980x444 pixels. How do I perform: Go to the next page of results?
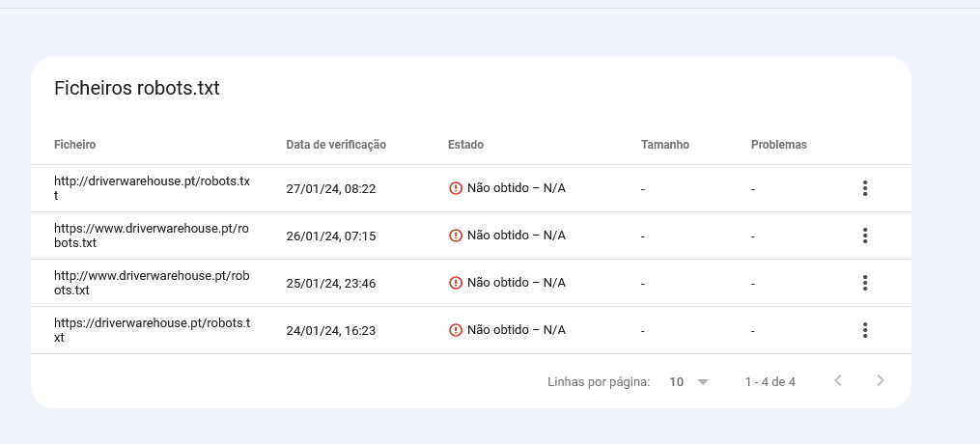point(881,380)
